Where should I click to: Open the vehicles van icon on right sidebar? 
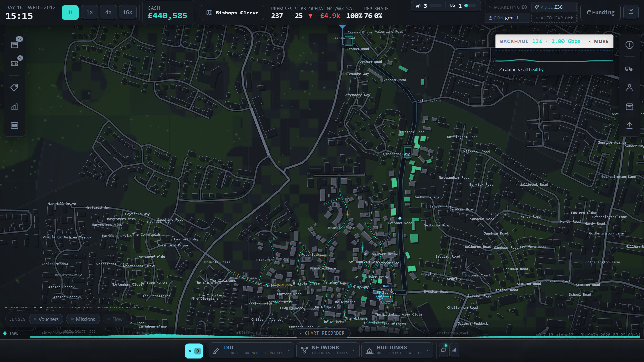click(629, 69)
